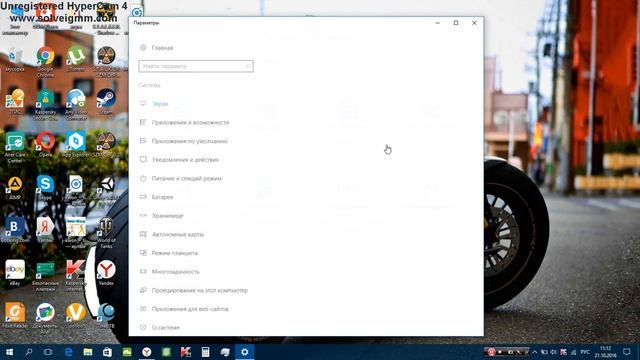Viewport: 640px width, 360px height.
Task: Open Task View on the taskbar
Action: coord(48,352)
